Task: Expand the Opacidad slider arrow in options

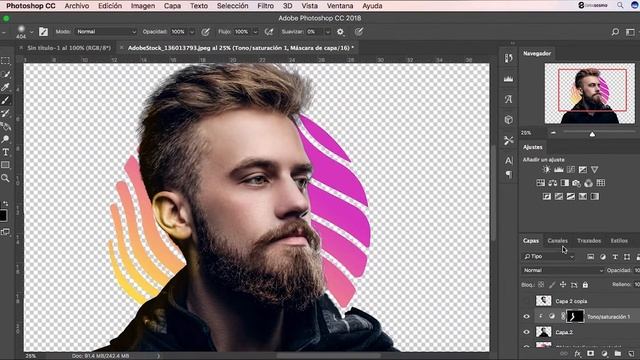Action: coord(192,32)
